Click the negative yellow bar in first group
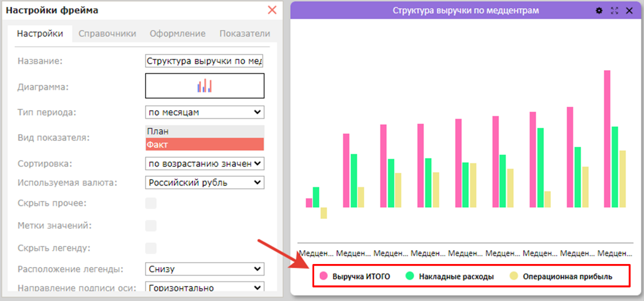This screenshot has height=301, width=644. (x=323, y=213)
